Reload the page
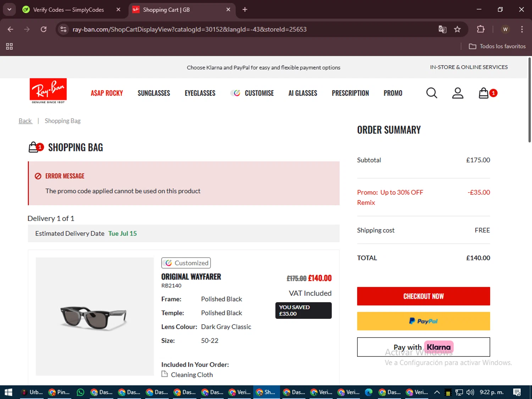532x399 pixels. [x=44, y=29]
